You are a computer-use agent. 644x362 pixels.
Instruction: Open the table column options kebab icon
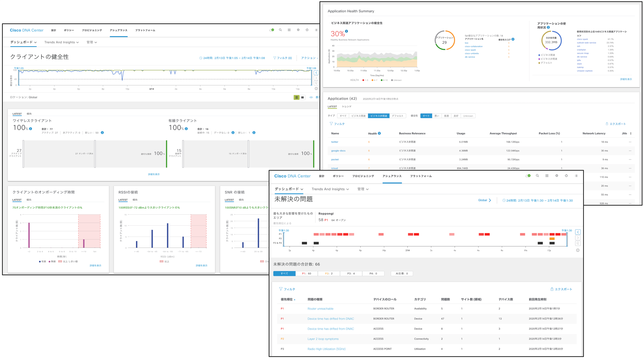pyautogui.click(x=631, y=133)
